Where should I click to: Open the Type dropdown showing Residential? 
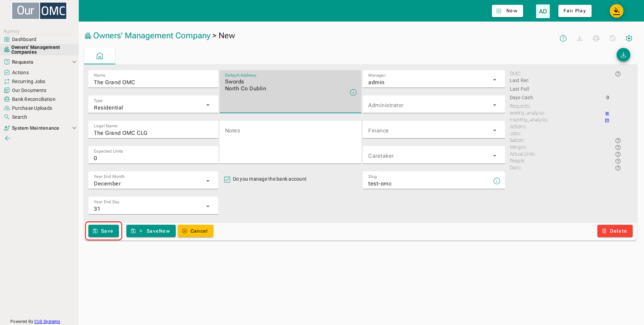(x=153, y=104)
